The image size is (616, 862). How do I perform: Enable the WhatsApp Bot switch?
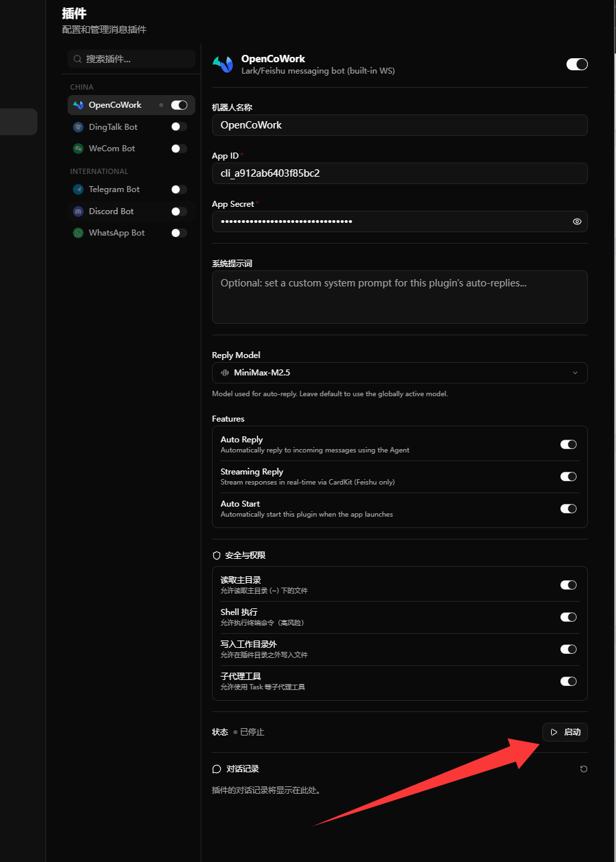point(179,233)
